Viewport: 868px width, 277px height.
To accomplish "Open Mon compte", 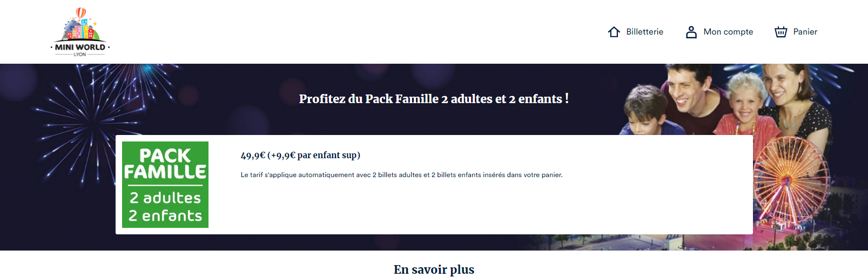I will 728,32.
